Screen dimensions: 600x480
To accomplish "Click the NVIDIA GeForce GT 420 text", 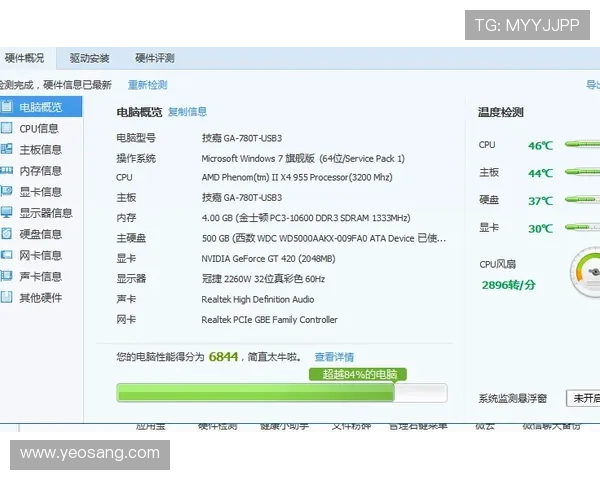I will point(268,259).
